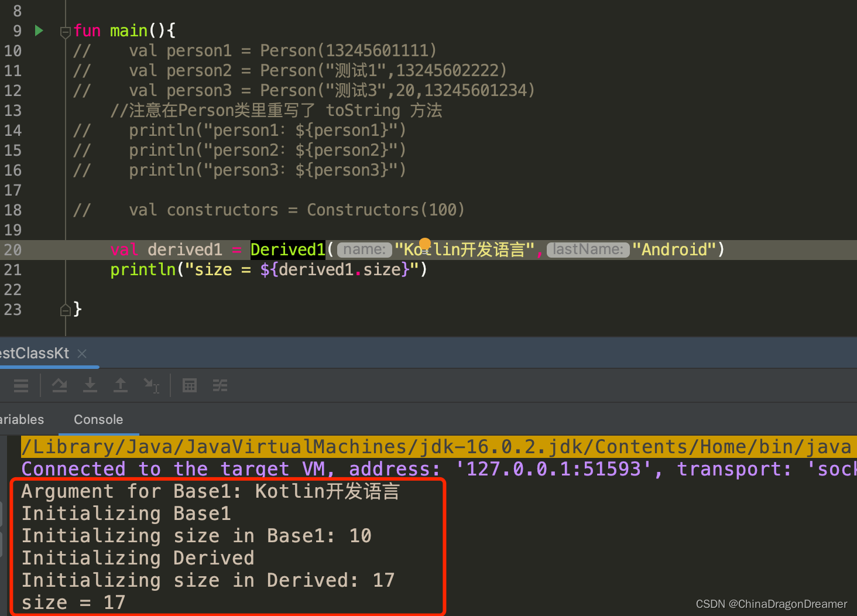Run main function via green gutter arrow
This screenshot has height=616, width=857.
point(39,30)
